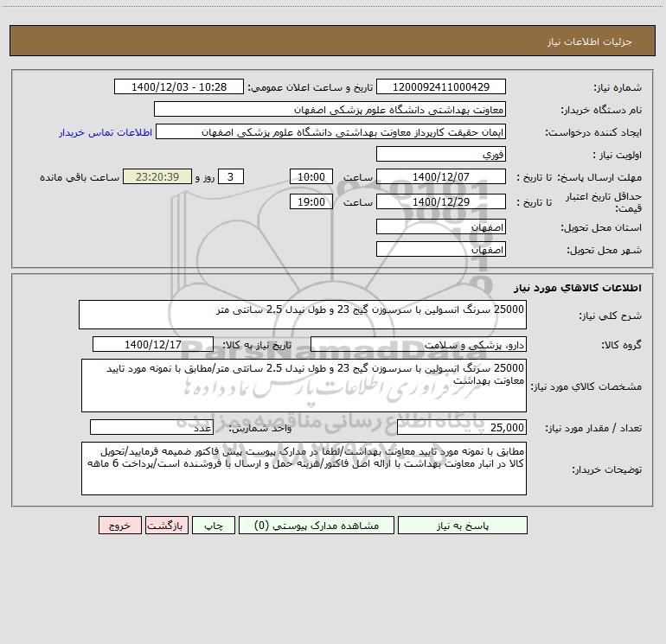Click the 'نام دستگاه خریدار:' label
The width and height of the screenshot is (666, 644).
coord(601,111)
